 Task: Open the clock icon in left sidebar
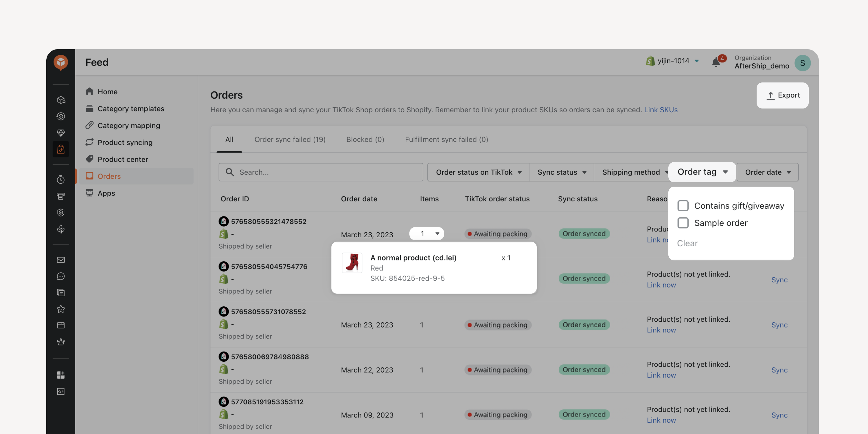[x=61, y=180]
